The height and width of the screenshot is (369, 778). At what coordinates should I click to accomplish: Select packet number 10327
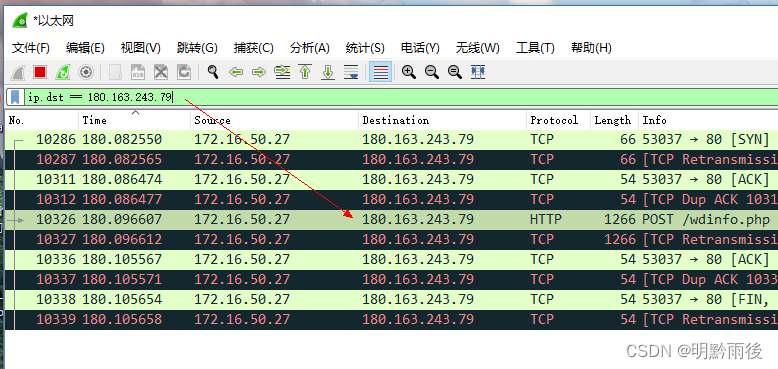(391, 239)
